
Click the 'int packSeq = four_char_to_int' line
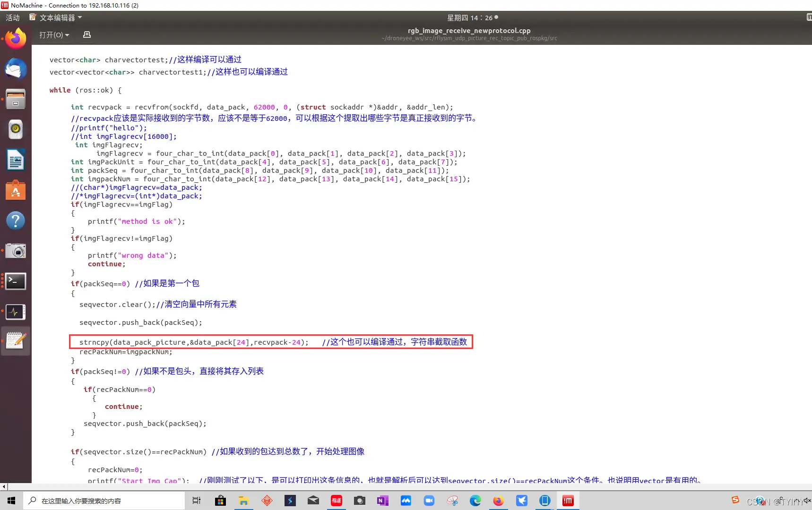(x=260, y=170)
